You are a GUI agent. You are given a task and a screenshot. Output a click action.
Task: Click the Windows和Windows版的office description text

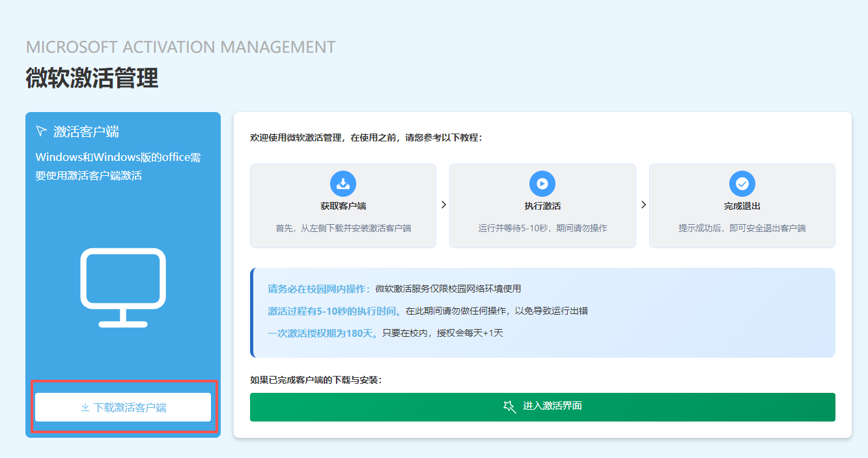coord(118,166)
